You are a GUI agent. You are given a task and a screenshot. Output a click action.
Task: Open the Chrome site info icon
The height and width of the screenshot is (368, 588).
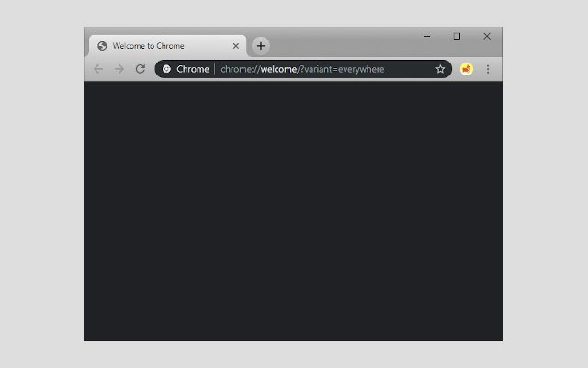[166, 69]
